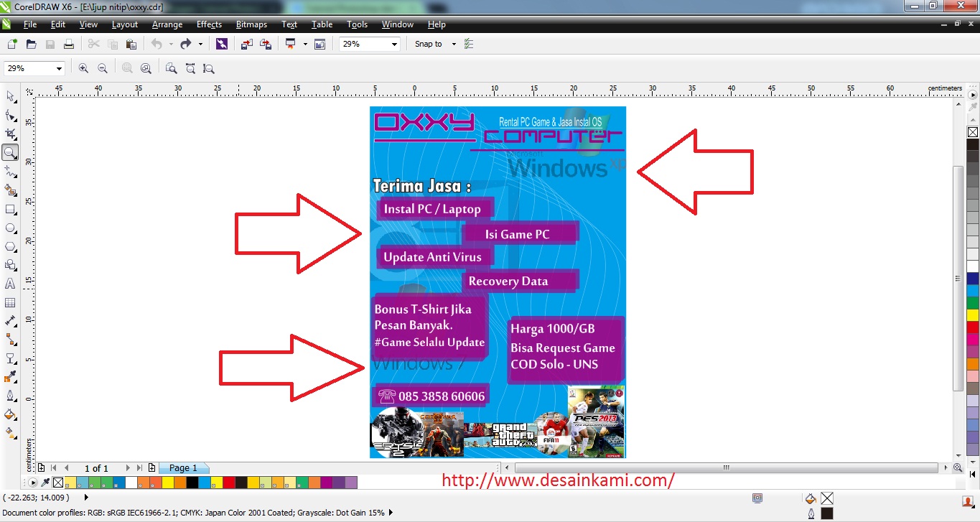
Task: Select the Parallel Dimension tool
Action: [10, 321]
